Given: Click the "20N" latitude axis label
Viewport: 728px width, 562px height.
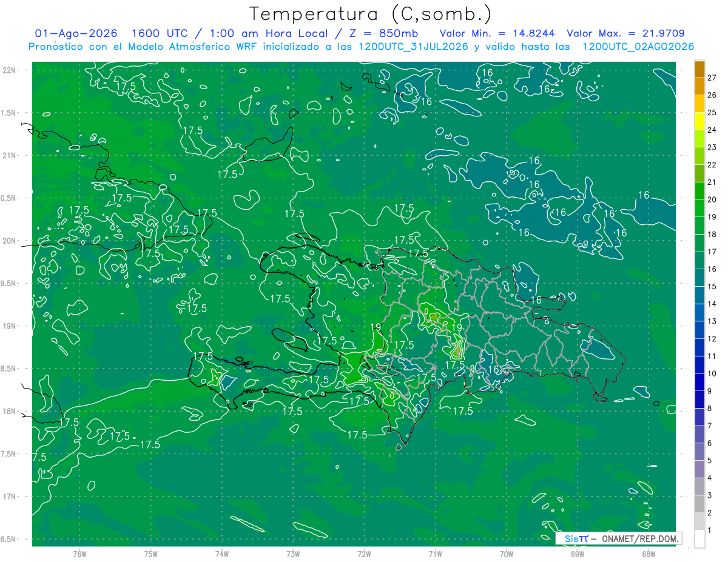Looking at the screenshot, I should [10, 241].
